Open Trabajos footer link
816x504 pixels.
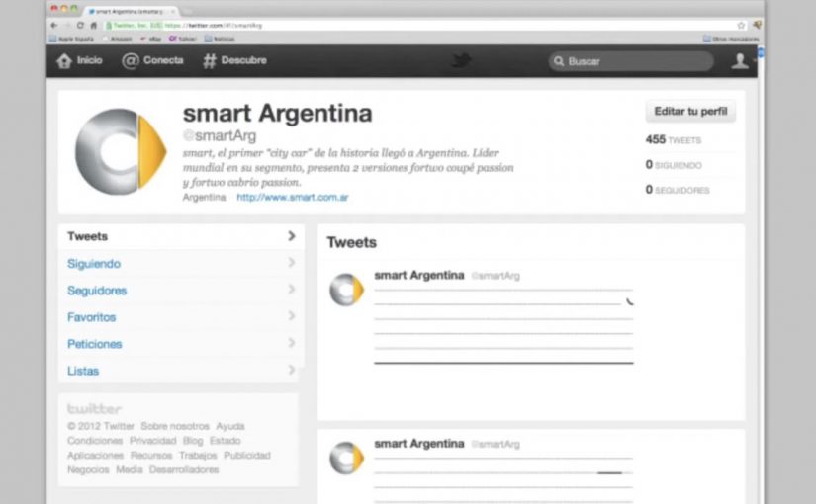coord(198,456)
